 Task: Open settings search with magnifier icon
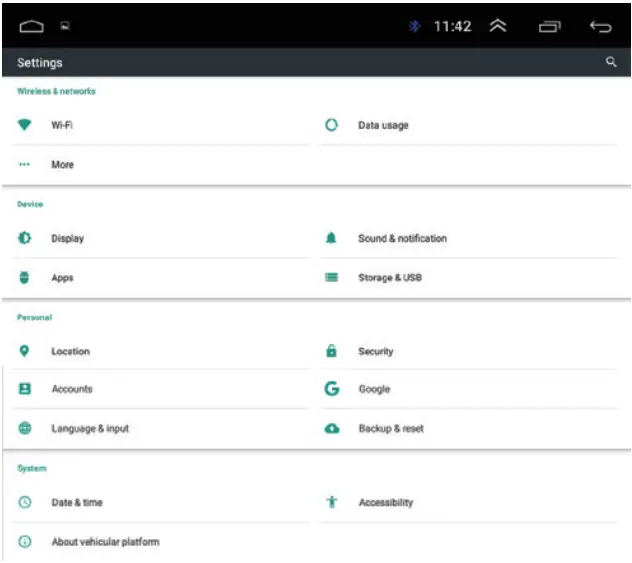click(x=611, y=62)
